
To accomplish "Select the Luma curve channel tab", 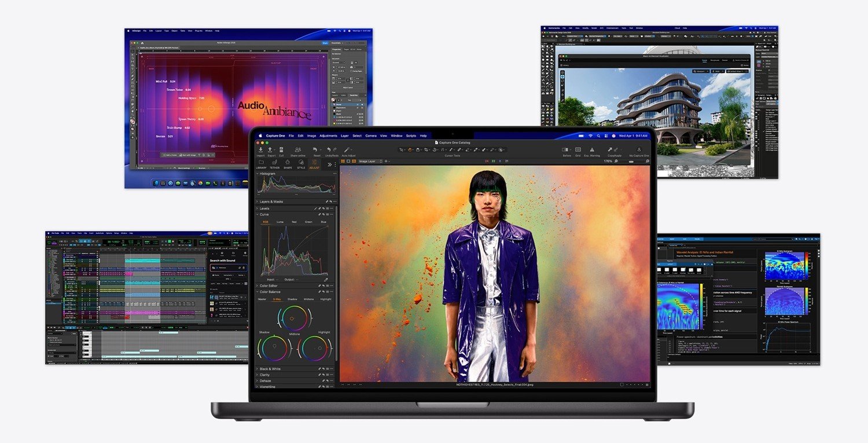I will click(279, 222).
